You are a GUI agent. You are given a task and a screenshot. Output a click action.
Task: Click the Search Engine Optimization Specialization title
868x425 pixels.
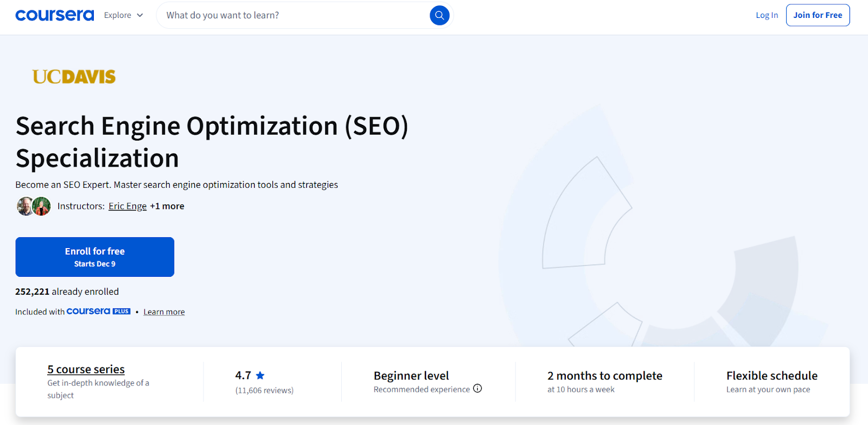(x=212, y=142)
